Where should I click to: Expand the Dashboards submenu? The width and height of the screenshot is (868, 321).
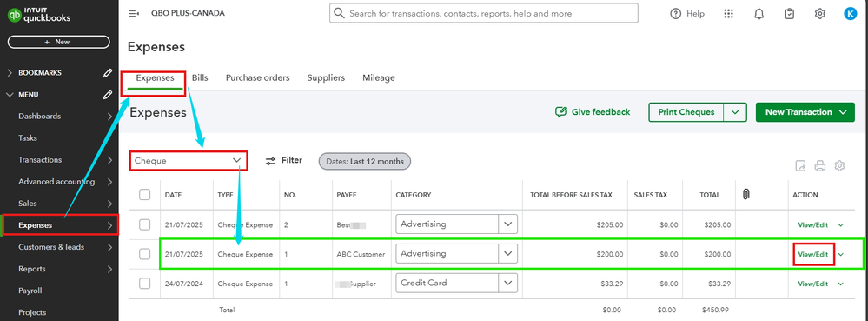[109, 117]
